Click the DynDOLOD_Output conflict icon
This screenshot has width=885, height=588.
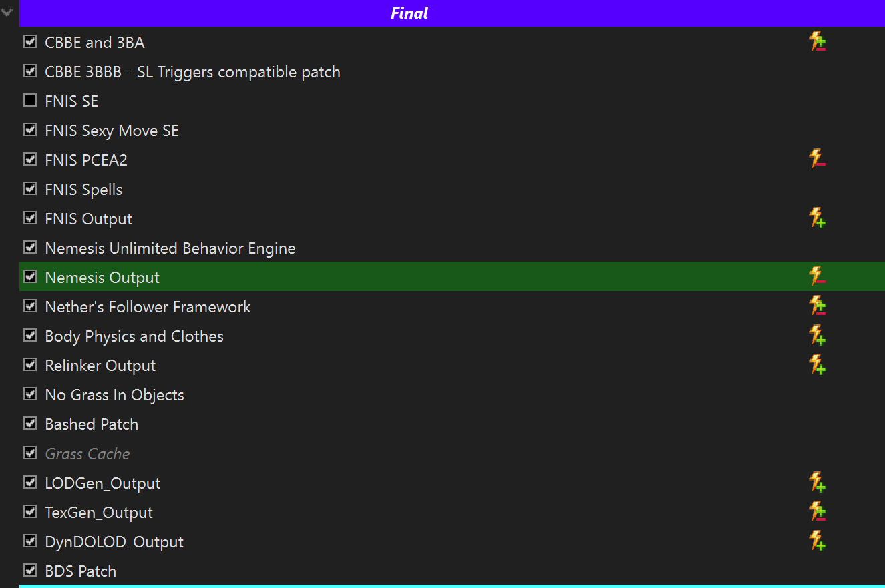(x=818, y=541)
